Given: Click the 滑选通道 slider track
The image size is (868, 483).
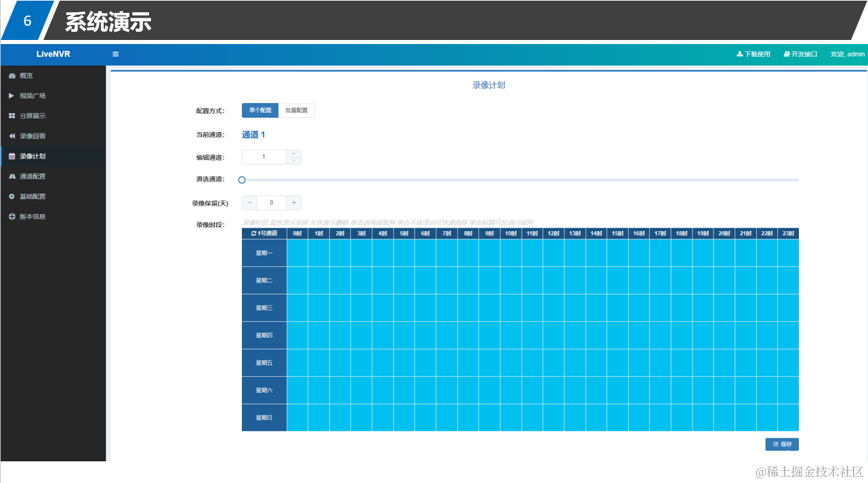Looking at the screenshot, I should (520, 180).
